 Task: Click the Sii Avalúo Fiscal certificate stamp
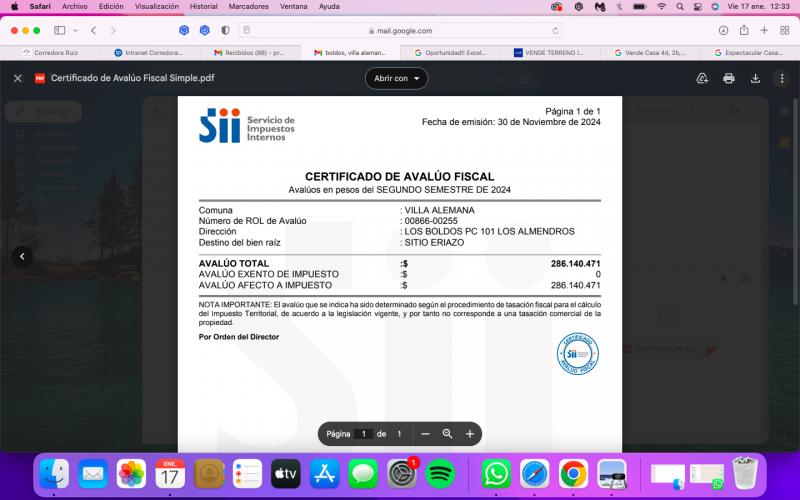[578, 354]
